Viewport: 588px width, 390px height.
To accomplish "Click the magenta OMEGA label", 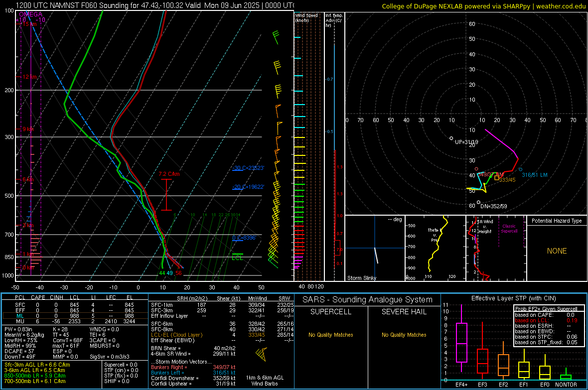I will tap(31, 14).
